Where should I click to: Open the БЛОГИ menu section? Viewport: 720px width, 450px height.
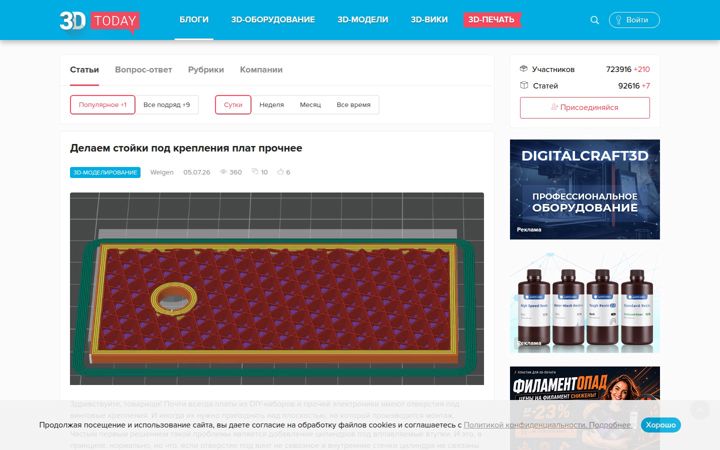194,19
